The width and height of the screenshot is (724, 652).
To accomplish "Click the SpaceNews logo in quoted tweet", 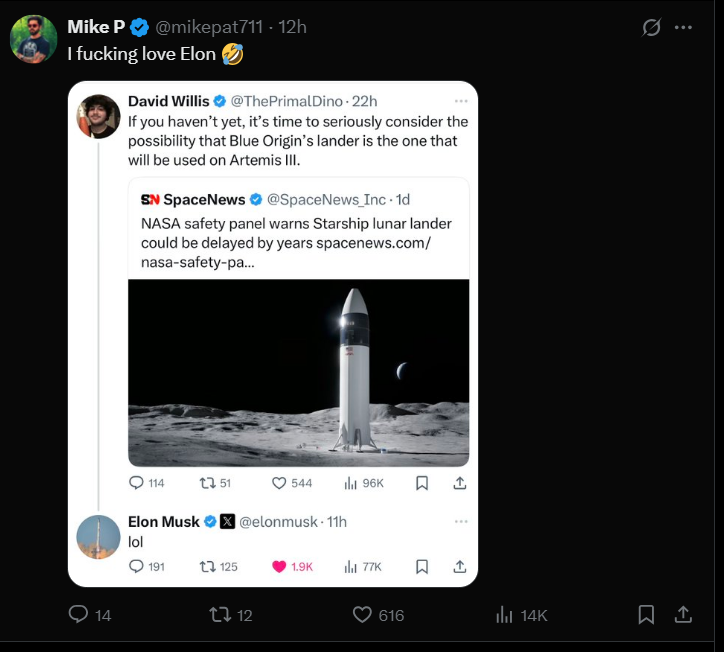I will tap(150, 199).
